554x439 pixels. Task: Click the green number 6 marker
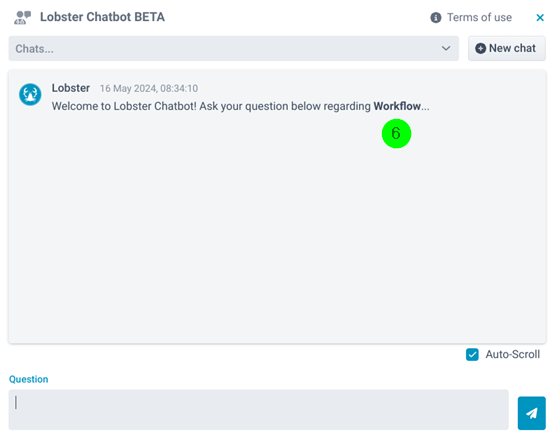point(396,134)
